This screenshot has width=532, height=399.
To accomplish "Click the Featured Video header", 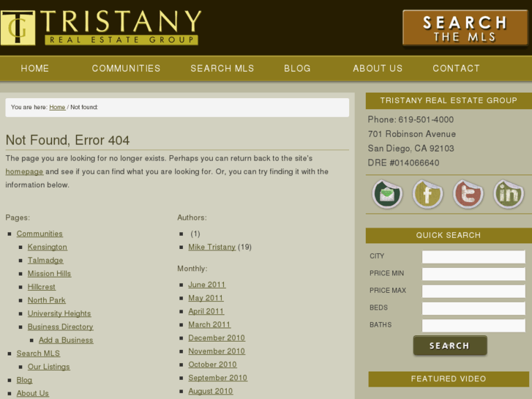I will click(449, 379).
